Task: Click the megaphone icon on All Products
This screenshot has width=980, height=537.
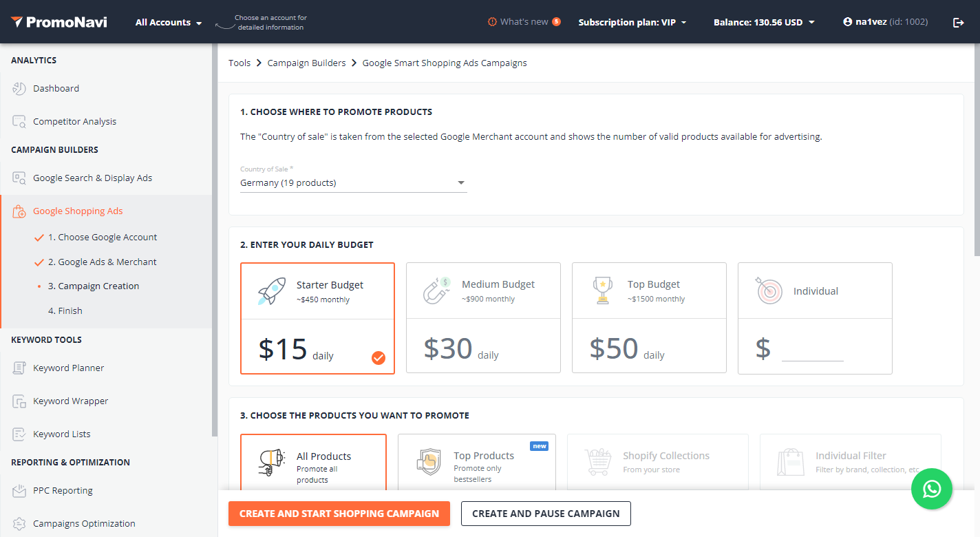Action: pos(271,462)
